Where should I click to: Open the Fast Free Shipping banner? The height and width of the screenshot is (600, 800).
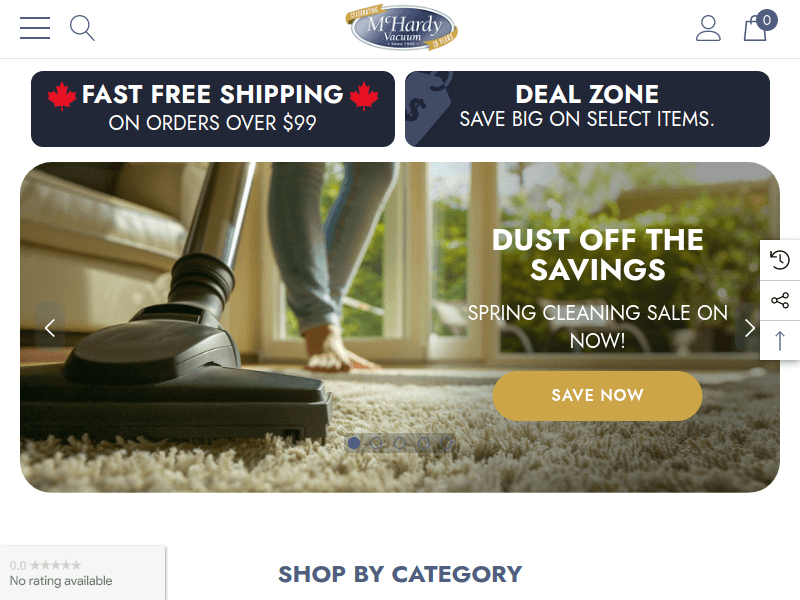213,109
